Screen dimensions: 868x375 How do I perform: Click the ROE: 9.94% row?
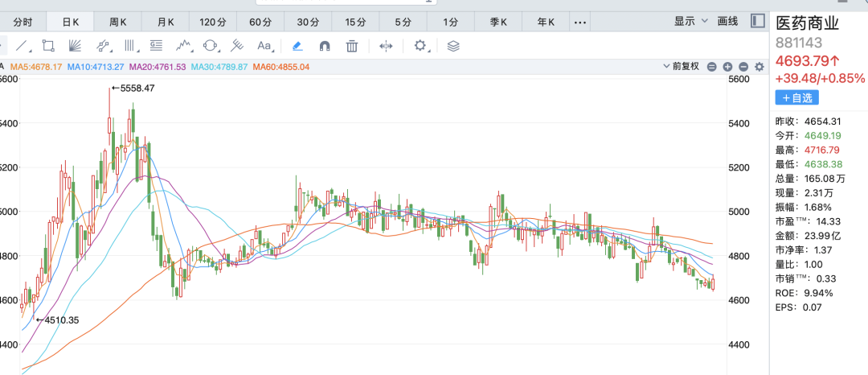pos(804,293)
